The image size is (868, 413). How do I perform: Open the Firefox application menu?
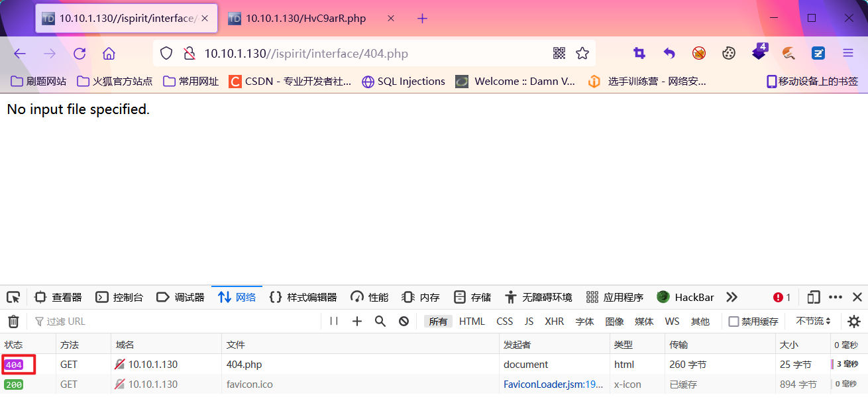click(x=848, y=53)
